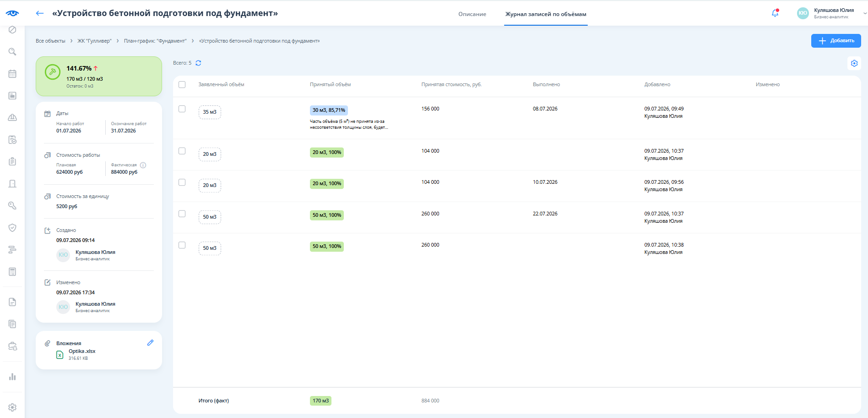Check the row completed on 22.07.2026
The height and width of the screenshot is (418, 868).
182,214
